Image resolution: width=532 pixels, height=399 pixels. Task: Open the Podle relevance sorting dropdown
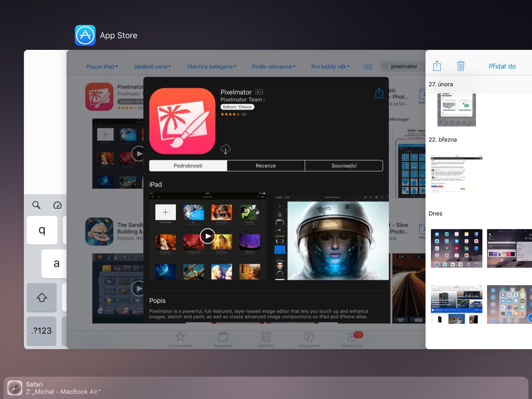tap(273, 66)
